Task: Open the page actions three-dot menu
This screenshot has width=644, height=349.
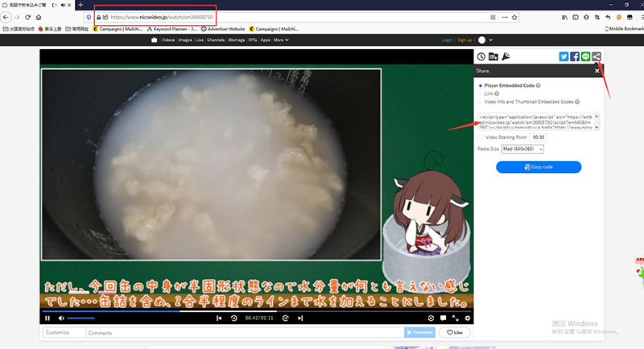Action: [x=505, y=17]
